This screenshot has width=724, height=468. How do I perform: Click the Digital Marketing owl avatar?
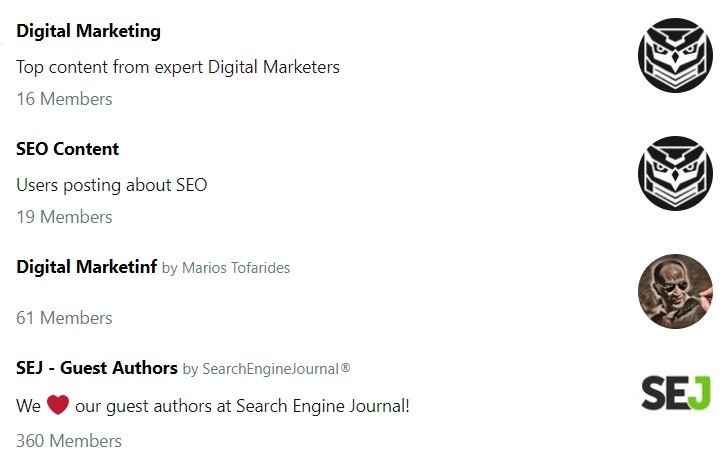pyautogui.click(x=675, y=55)
